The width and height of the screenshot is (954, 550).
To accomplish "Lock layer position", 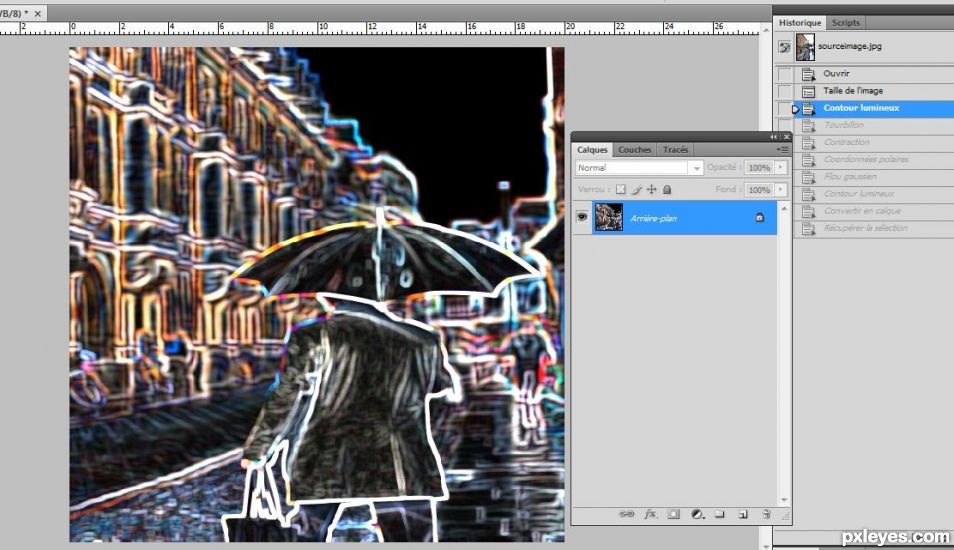I will pos(652,190).
